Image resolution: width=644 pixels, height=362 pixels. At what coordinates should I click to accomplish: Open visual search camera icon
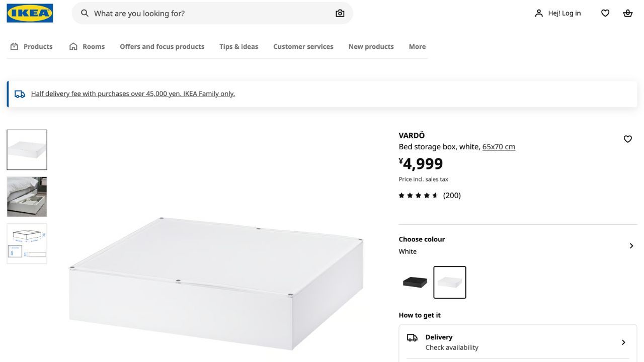pos(340,13)
